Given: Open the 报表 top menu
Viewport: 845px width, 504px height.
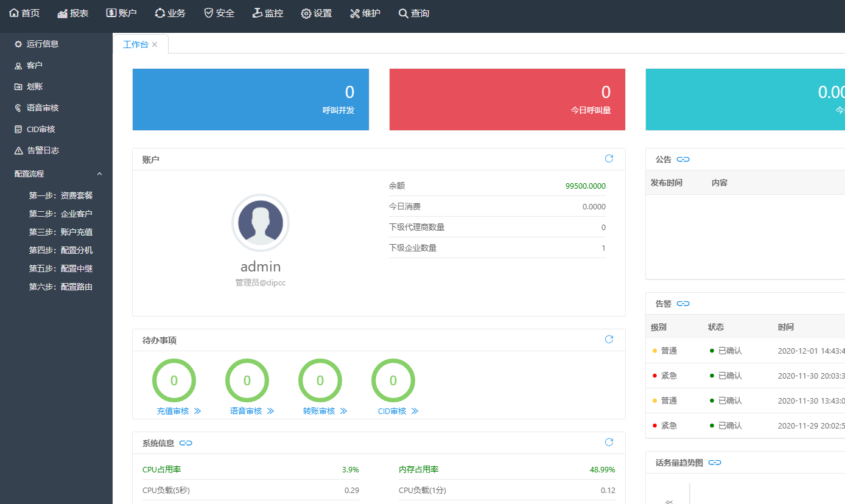Looking at the screenshot, I should [73, 13].
